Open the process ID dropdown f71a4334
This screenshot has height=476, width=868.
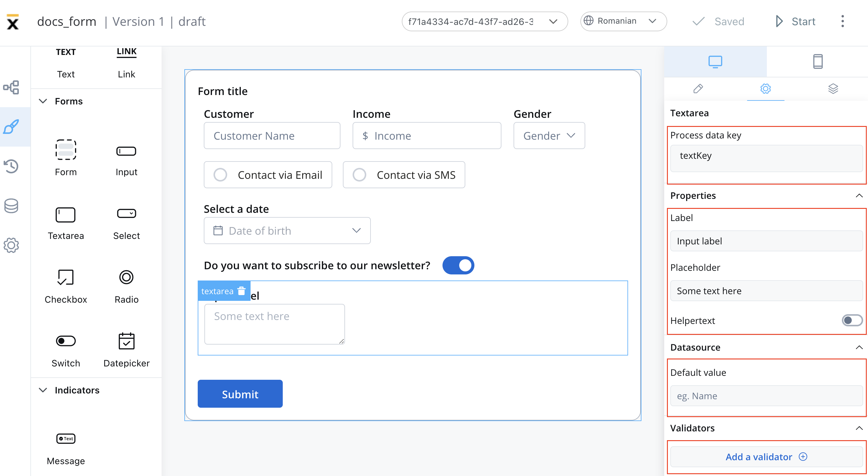pos(484,21)
